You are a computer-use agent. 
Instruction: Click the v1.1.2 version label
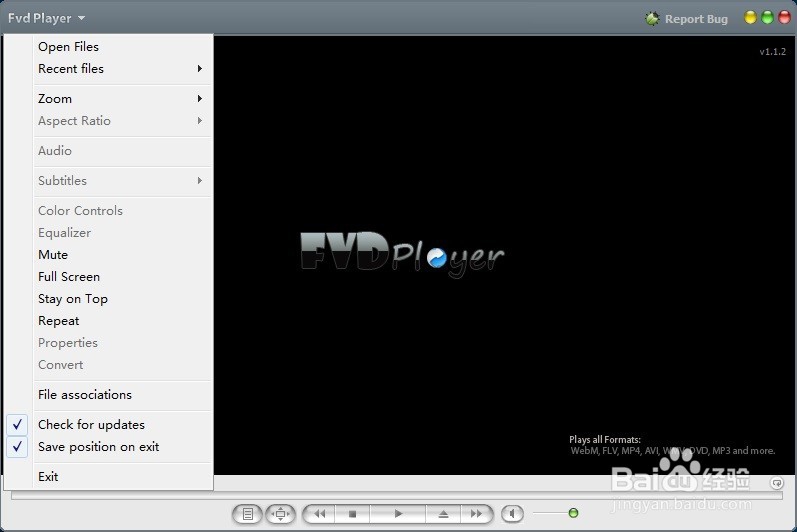(x=773, y=52)
